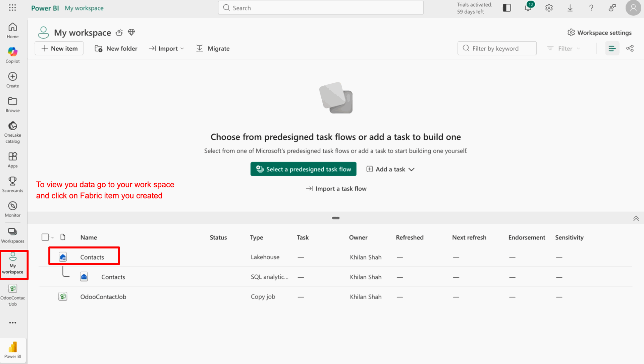Click Select a predesigned task flow

click(303, 169)
